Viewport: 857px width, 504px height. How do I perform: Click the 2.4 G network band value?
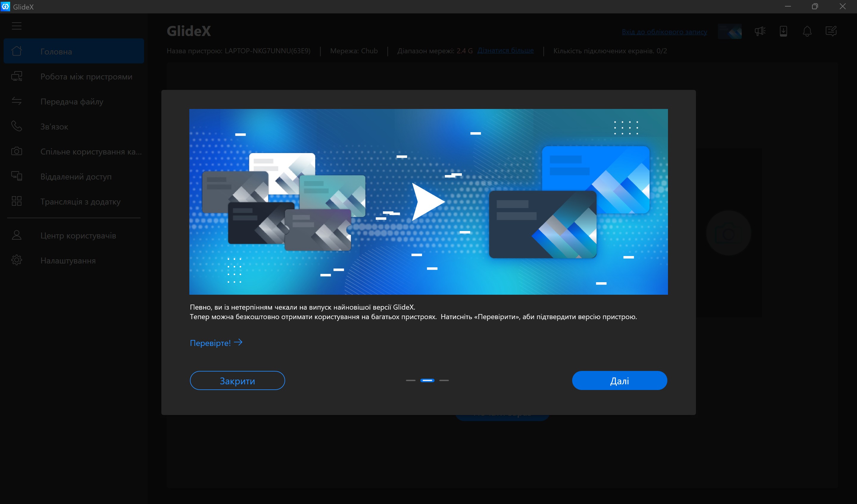(465, 51)
